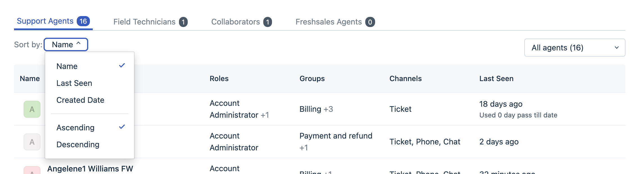The height and width of the screenshot is (174, 644).
Task: Choose Created Date sort option
Action: 80,100
